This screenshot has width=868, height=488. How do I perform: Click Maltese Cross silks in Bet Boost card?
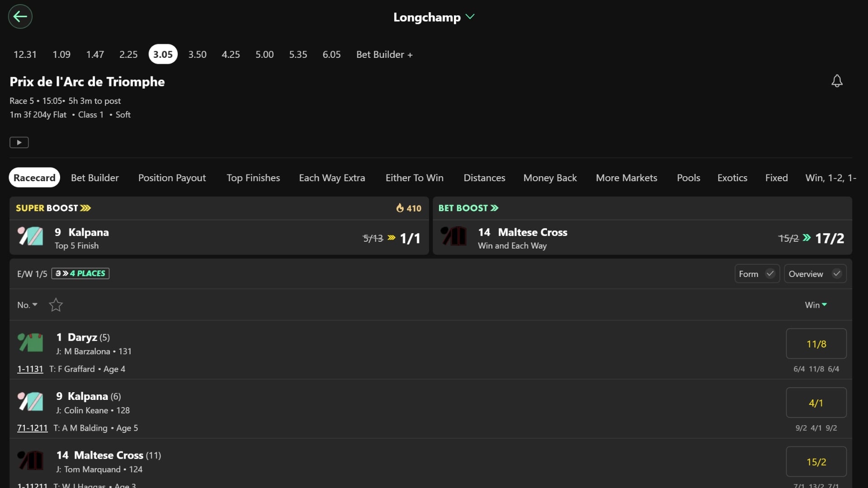[453, 236]
